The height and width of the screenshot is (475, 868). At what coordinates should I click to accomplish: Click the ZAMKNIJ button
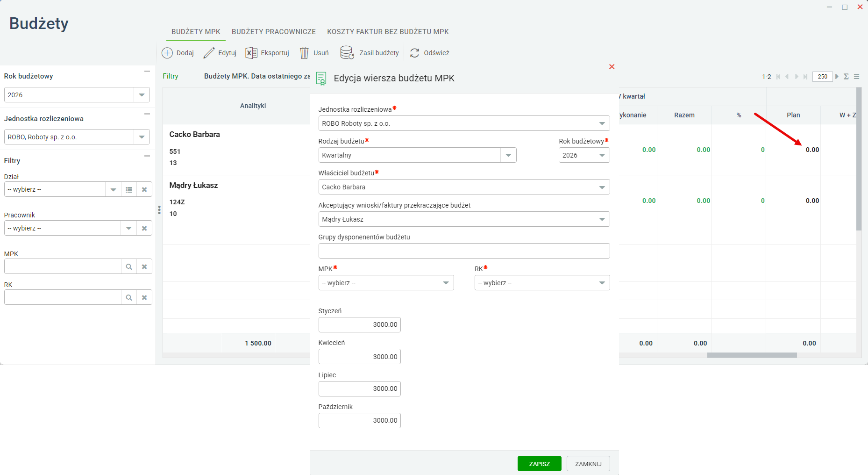[588, 464]
